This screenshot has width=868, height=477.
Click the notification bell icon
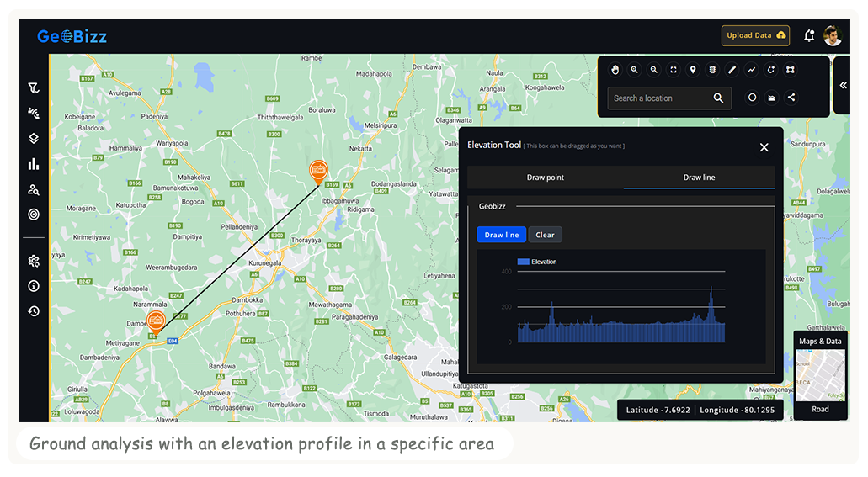(x=809, y=36)
